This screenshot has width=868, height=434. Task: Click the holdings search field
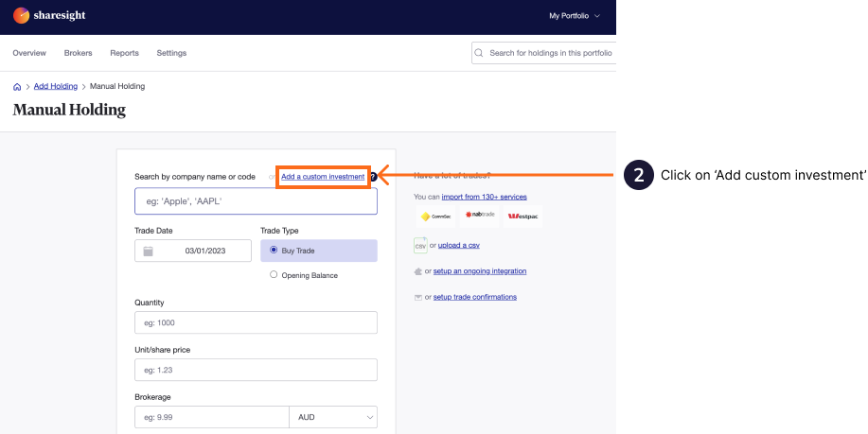coord(543,53)
